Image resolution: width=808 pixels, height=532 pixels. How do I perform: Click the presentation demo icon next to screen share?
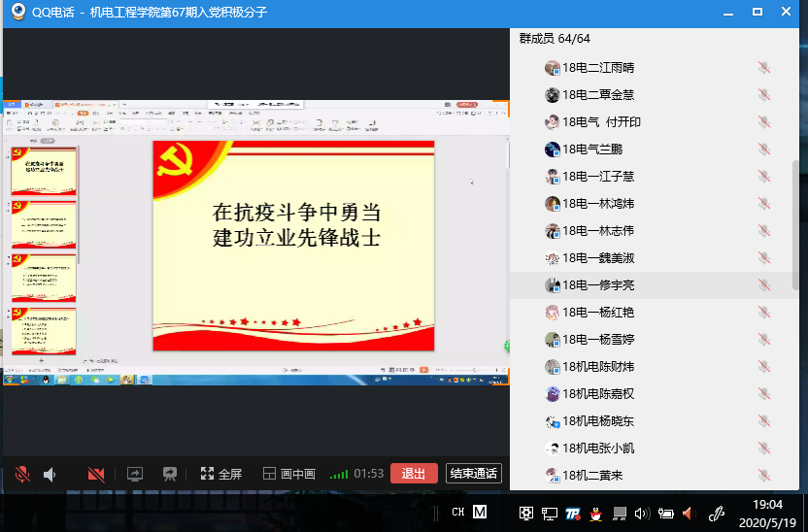pos(170,474)
